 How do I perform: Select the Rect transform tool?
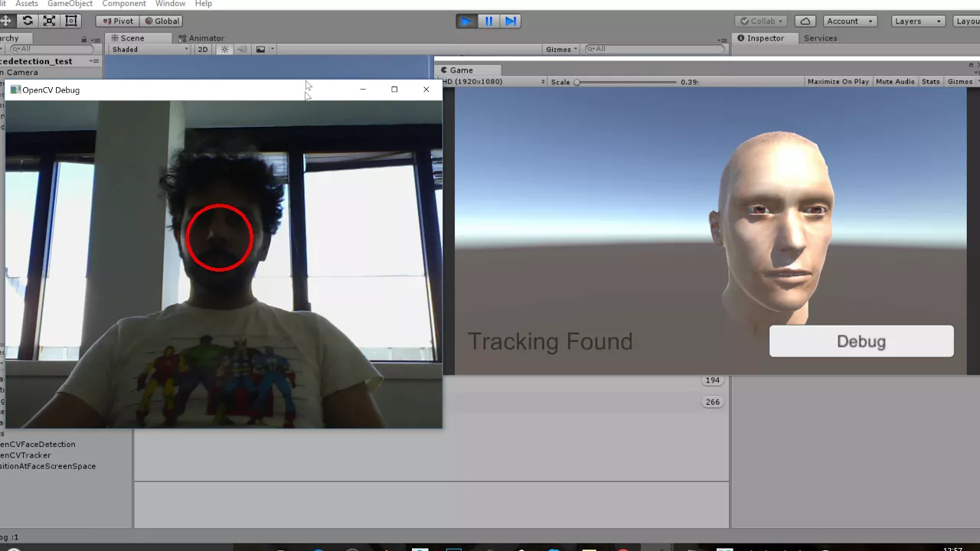click(71, 21)
